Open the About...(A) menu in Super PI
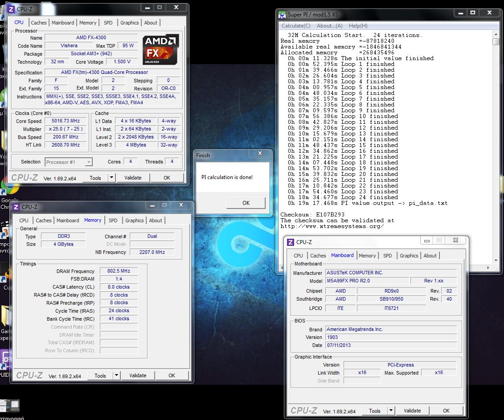 (329, 26)
